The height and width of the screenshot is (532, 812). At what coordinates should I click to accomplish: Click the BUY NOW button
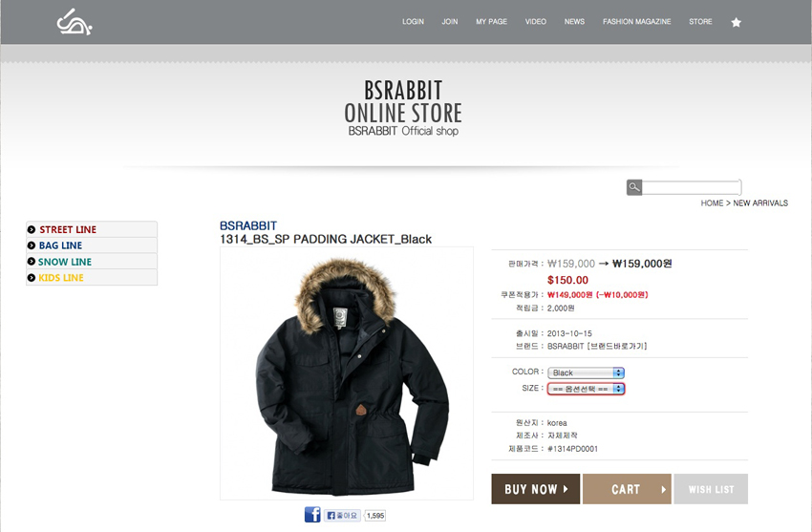click(536, 489)
